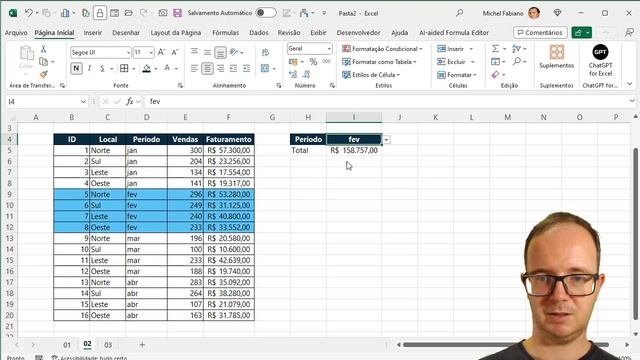Screen dimensions: 640x360
Task: Switch to the Dados ribbon tab
Action: click(259, 33)
